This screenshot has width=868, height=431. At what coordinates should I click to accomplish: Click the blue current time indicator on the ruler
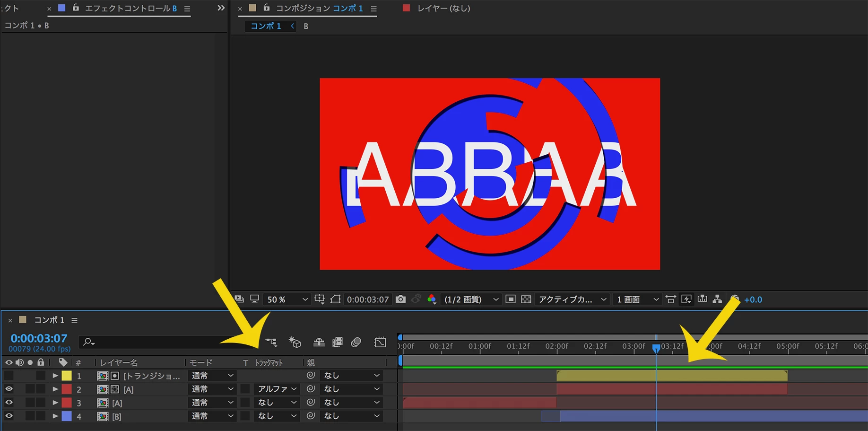(x=656, y=348)
